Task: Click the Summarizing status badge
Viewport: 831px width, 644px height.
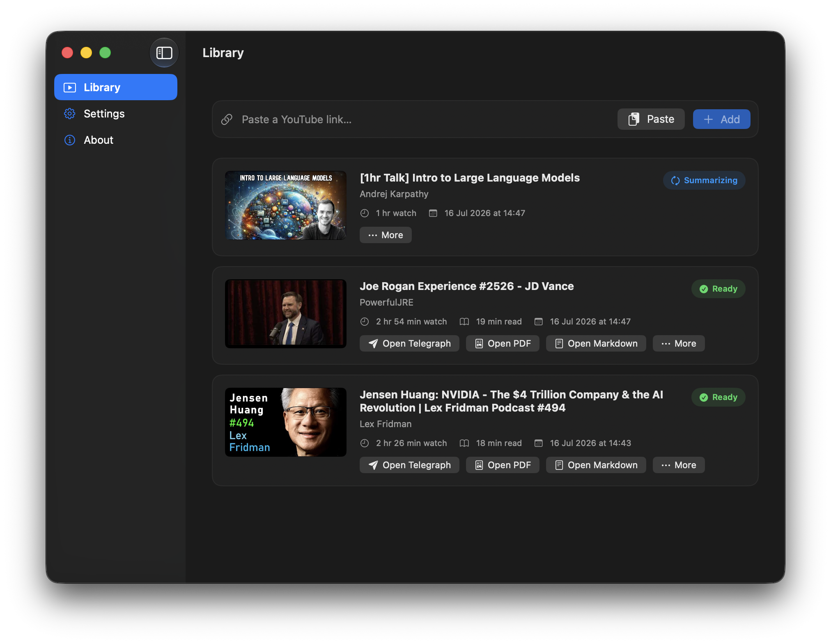Action: [x=704, y=180]
